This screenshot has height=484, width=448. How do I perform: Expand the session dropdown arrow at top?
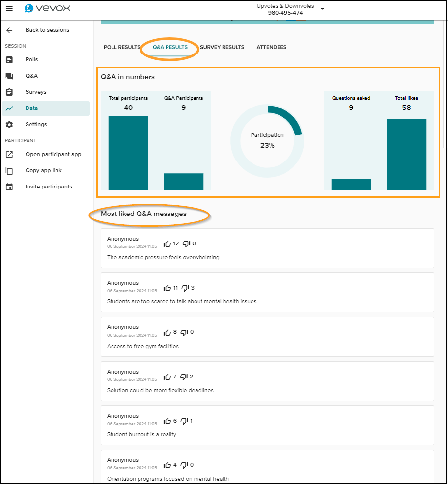322,9
